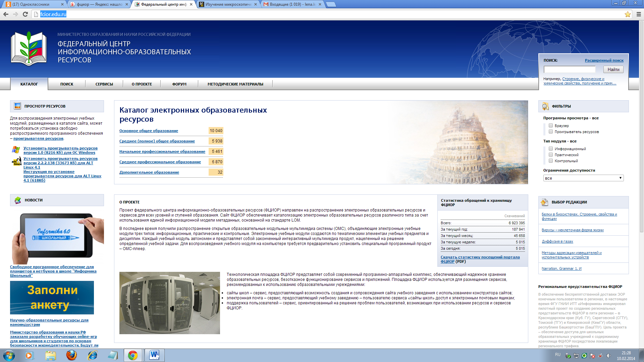Open the Расширенный поиск link

point(604,60)
